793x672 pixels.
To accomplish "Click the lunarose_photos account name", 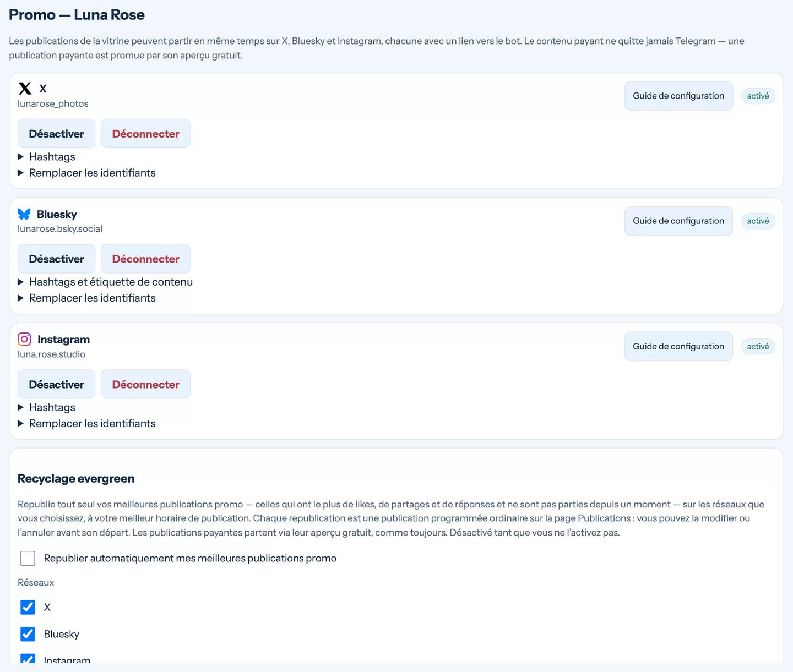I will tap(53, 103).
